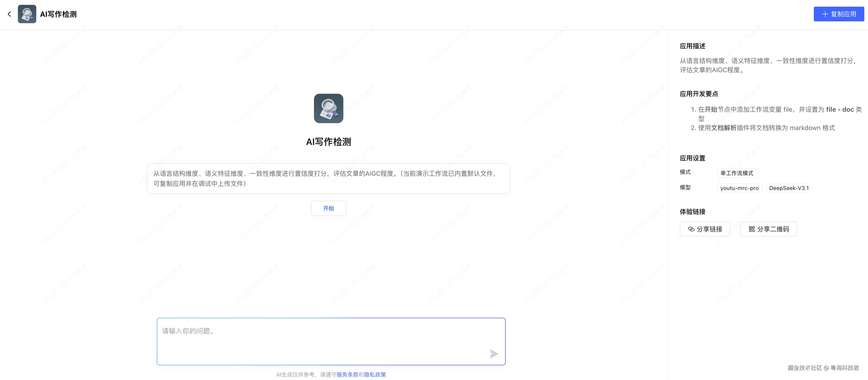Click the AI写作检测 header title
Viewport: 868px width, 380px height.
tap(58, 14)
